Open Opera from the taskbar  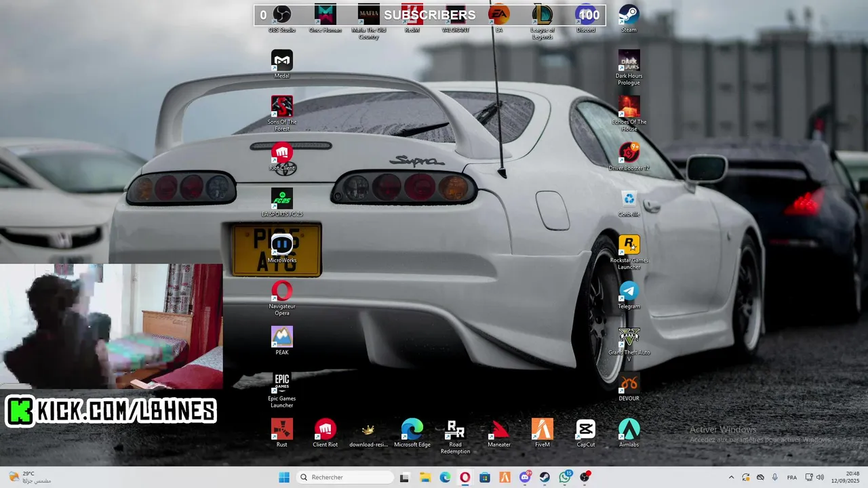coord(465,477)
